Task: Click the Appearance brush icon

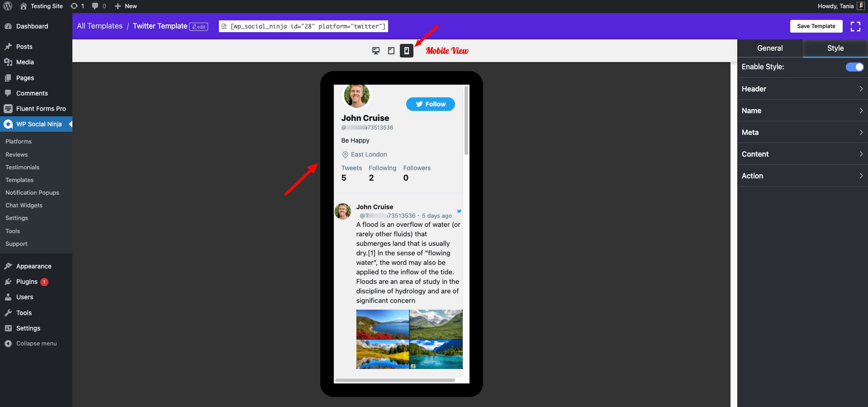Action: [8, 266]
